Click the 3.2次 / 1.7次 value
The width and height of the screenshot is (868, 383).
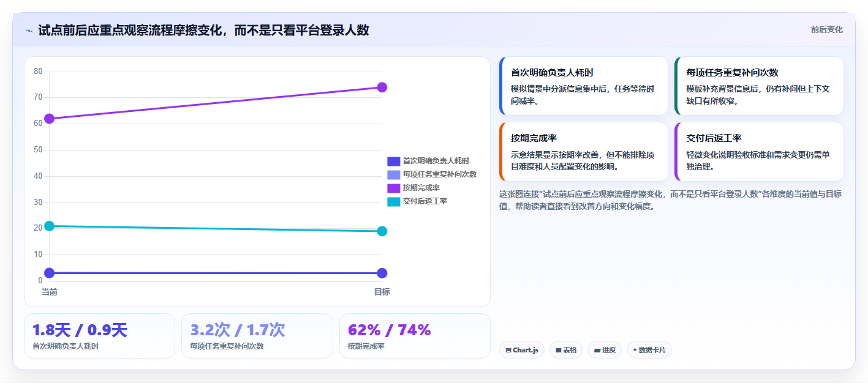click(x=238, y=330)
